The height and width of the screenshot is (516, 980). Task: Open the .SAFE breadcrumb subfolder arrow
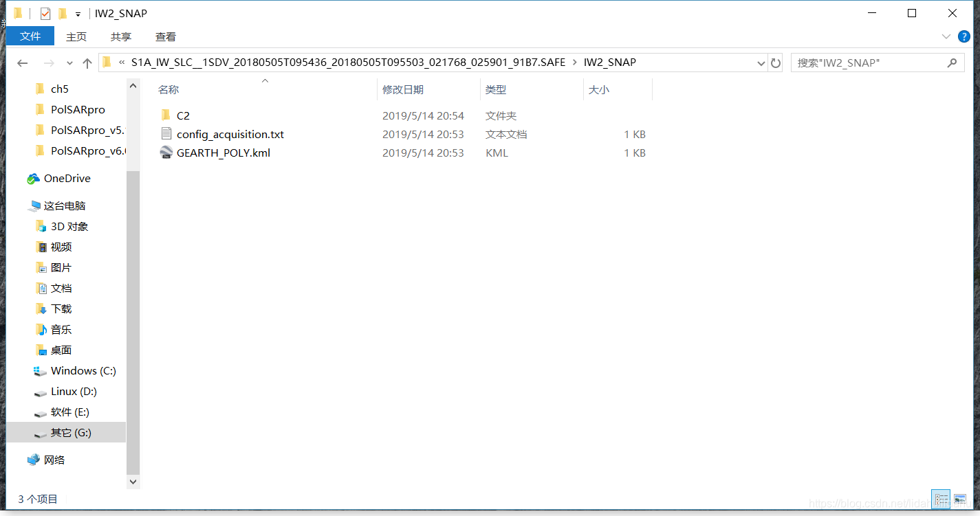(575, 63)
